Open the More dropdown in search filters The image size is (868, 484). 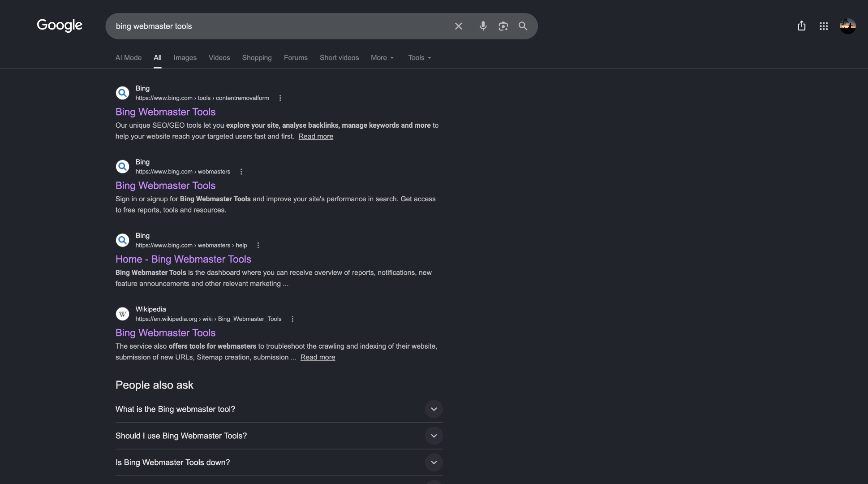(382, 58)
